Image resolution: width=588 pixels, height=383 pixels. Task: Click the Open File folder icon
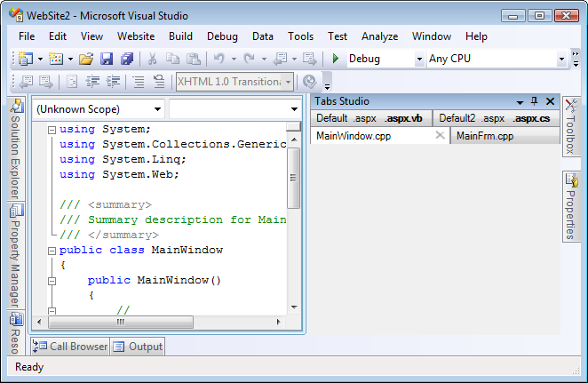pyautogui.click(x=86, y=59)
